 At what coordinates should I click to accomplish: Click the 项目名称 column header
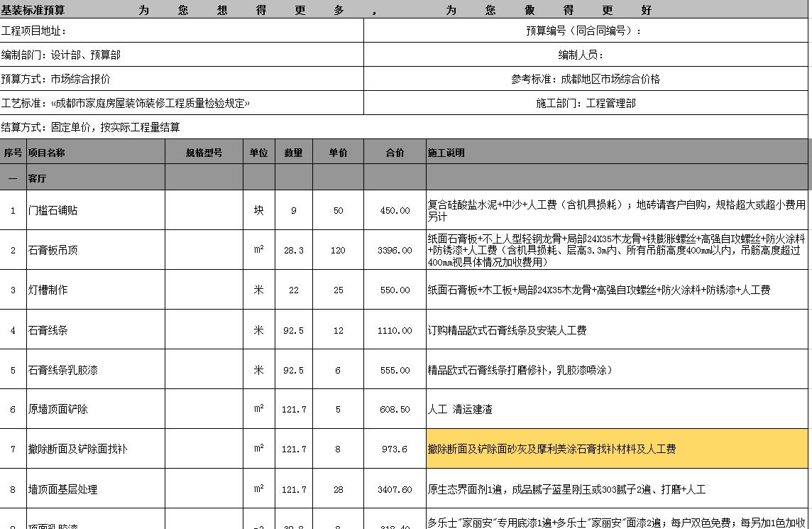(x=96, y=153)
